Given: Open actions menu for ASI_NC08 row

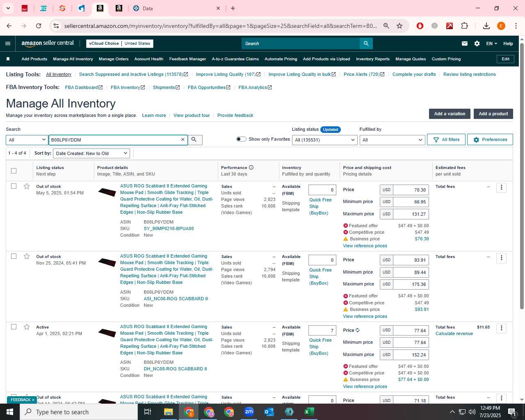Looking at the screenshot, I should point(501,258).
